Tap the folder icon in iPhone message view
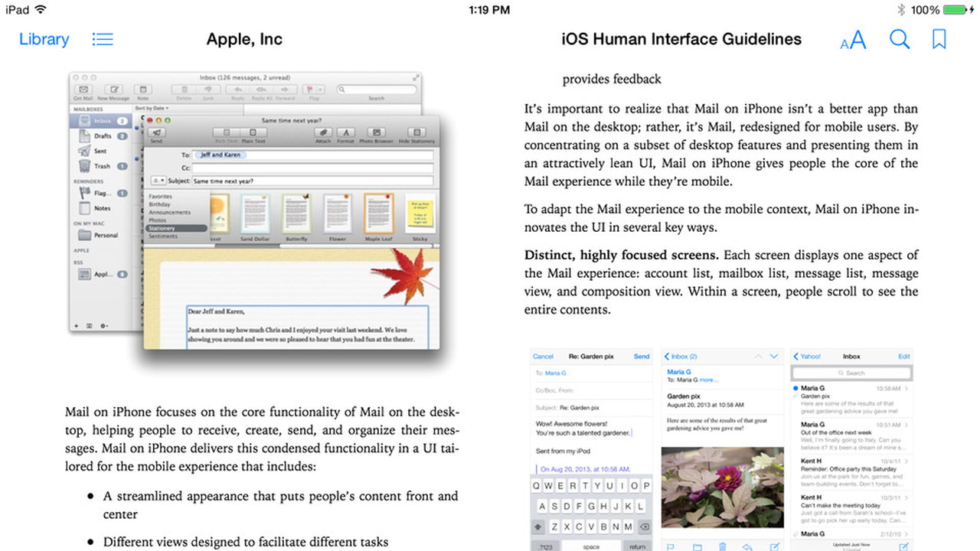The width and height of the screenshot is (980, 551). click(x=697, y=546)
